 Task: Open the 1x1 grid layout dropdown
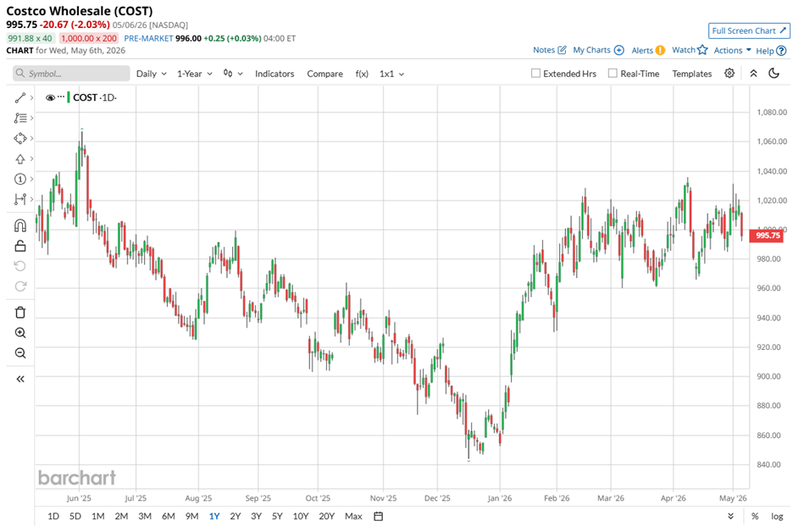[392, 74]
